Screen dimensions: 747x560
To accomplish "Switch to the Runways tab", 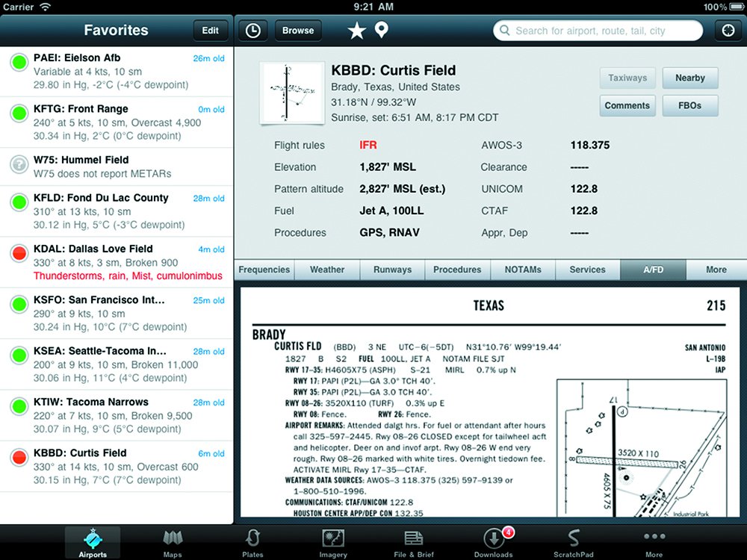I will click(x=392, y=270).
